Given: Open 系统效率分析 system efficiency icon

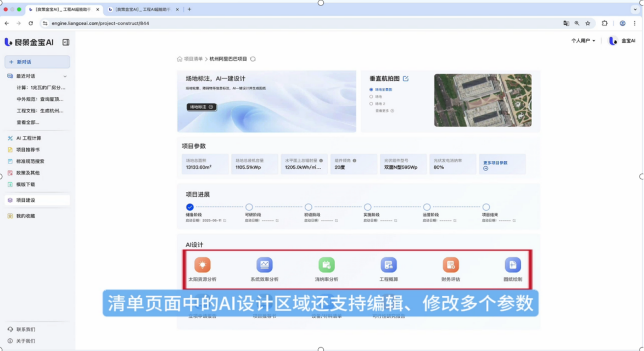Looking at the screenshot, I should coord(265,265).
